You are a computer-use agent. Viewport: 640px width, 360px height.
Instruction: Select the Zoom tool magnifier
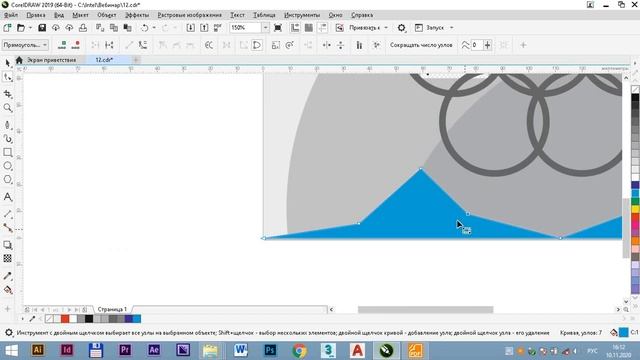[7, 108]
